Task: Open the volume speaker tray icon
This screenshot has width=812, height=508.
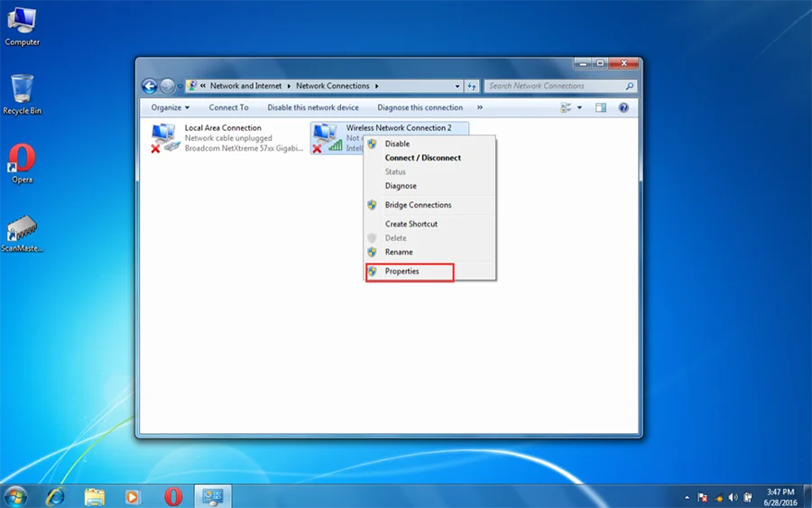Action: coord(733,498)
